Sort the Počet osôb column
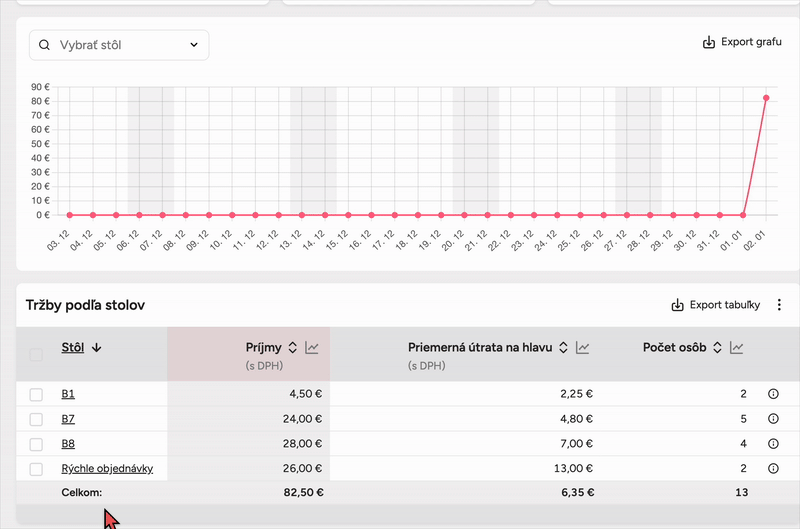Viewport: 800px width, 529px height. pyautogui.click(x=717, y=348)
